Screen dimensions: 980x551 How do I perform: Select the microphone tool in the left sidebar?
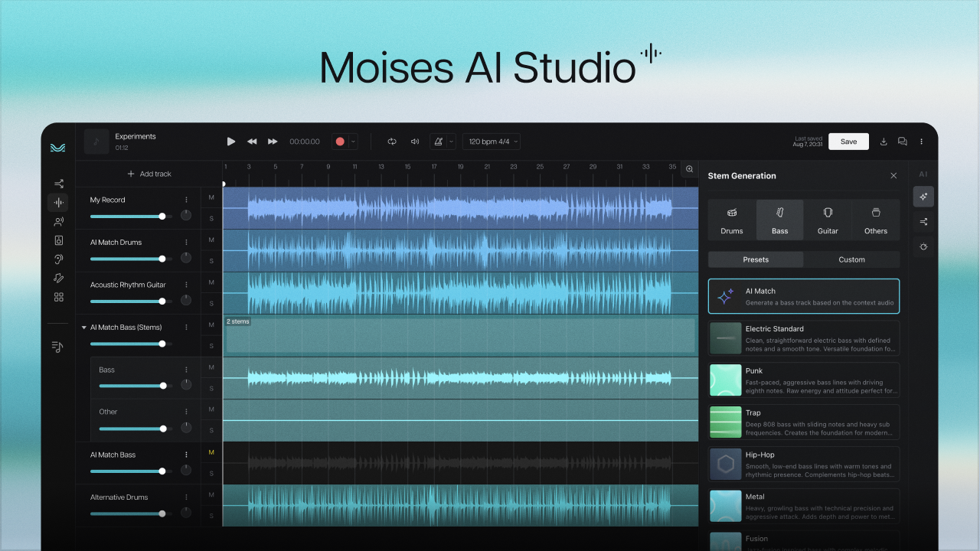[57, 221]
